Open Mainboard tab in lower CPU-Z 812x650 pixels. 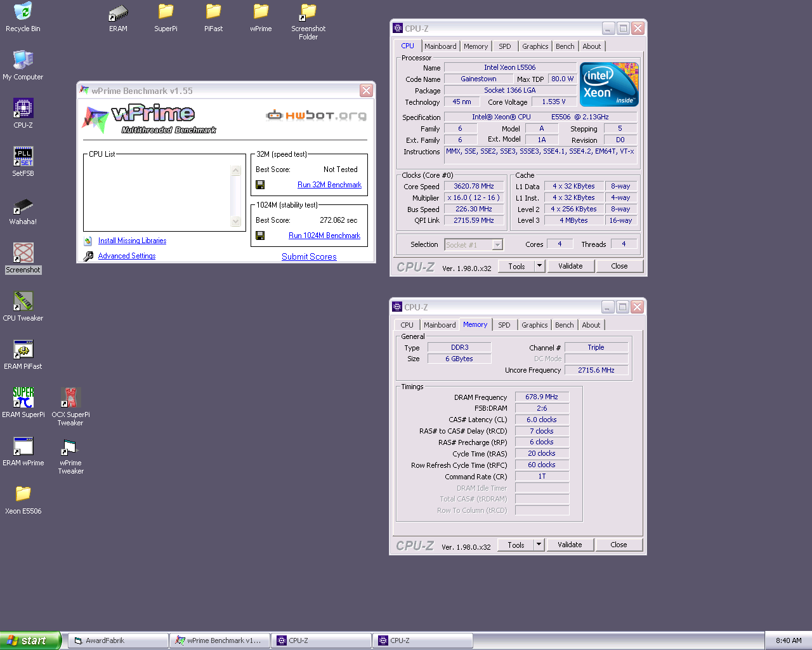[x=440, y=325]
